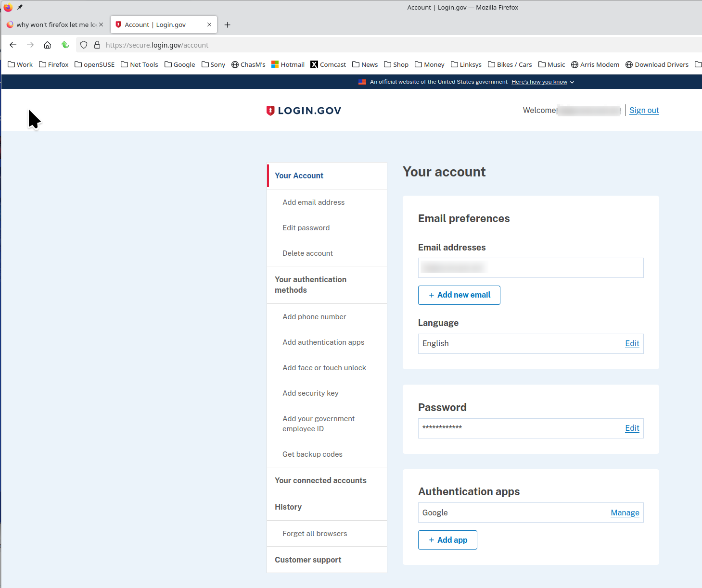Click Add security key link
This screenshot has width=702, height=588.
pos(310,393)
